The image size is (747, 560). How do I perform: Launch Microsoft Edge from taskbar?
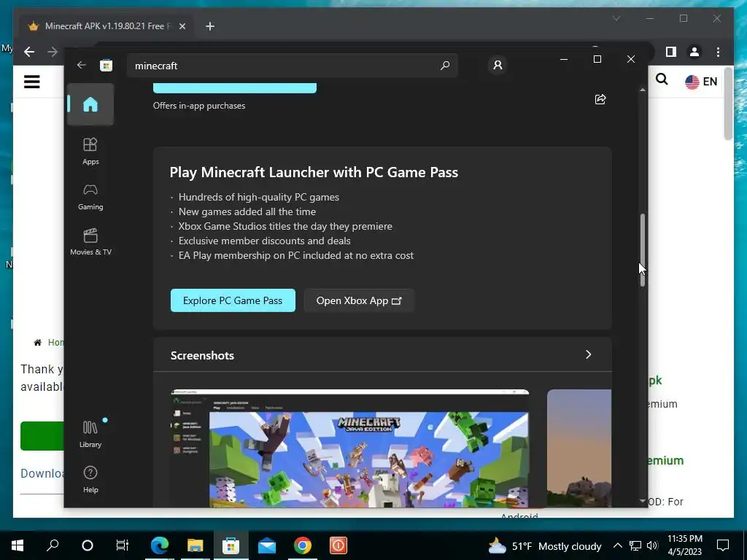[160, 545]
